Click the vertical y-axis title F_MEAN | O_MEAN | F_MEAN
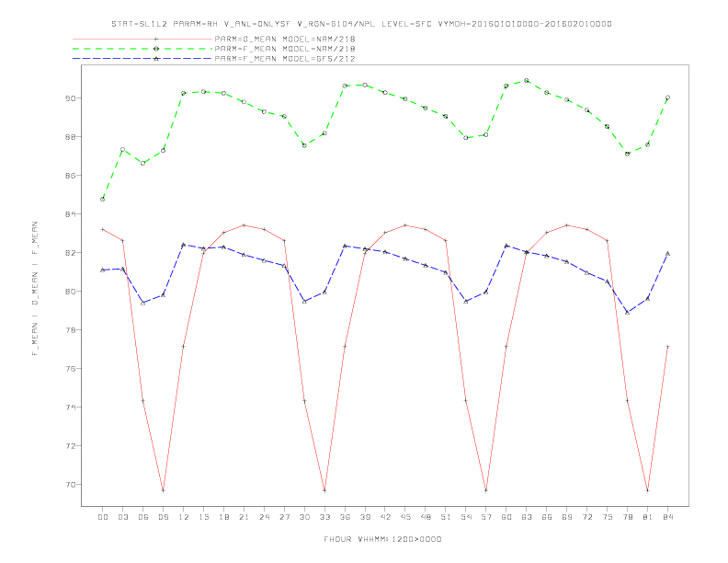728x563 pixels. click(x=35, y=289)
